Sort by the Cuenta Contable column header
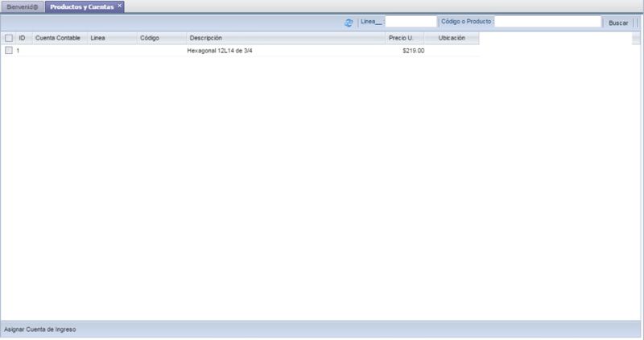Image resolution: width=644 pixels, height=340 pixels. [x=58, y=38]
